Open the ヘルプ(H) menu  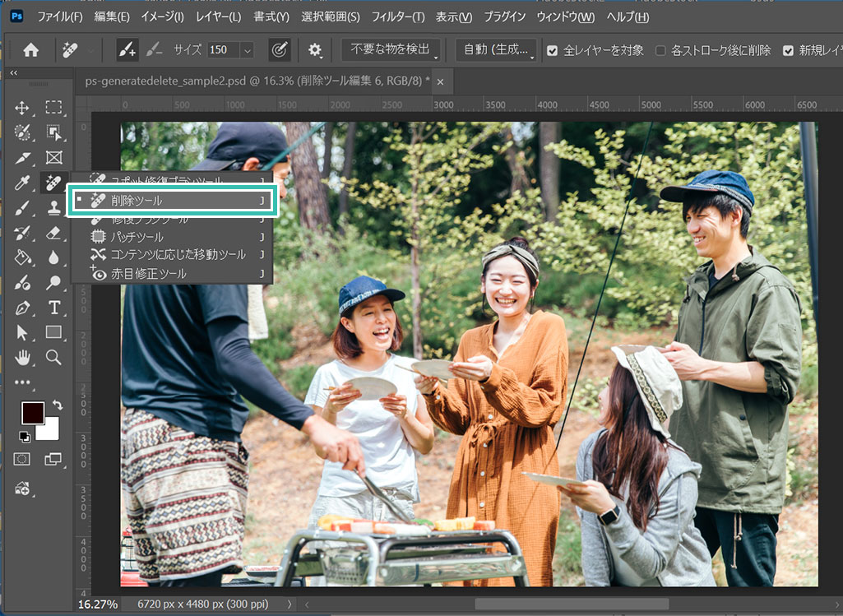pyautogui.click(x=628, y=17)
